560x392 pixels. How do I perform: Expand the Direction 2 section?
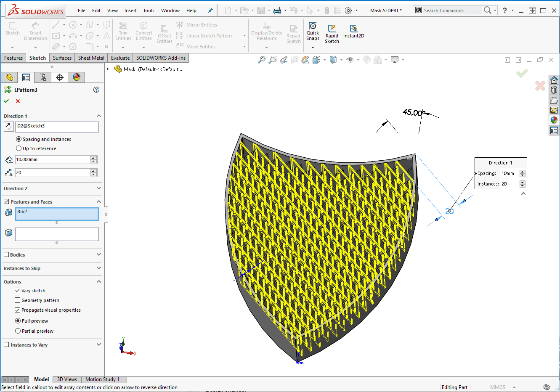(99, 188)
